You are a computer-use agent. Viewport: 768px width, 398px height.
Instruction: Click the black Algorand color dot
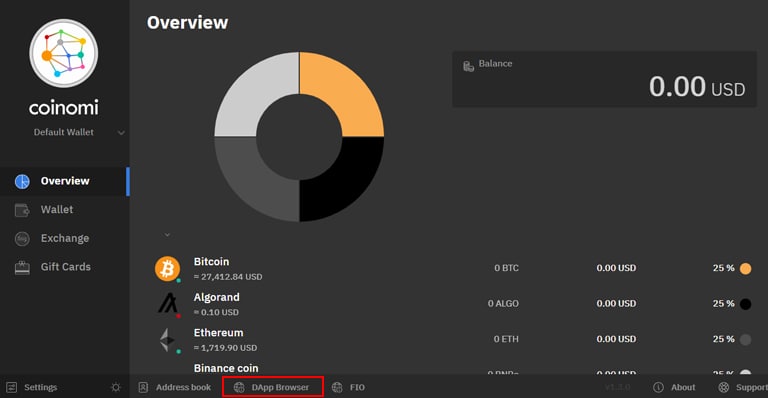click(x=745, y=304)
